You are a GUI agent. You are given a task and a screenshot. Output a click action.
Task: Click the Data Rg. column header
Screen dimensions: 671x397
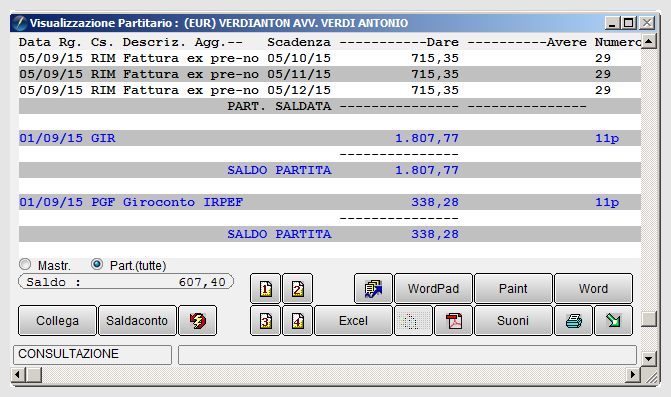[x=50, y=42]
